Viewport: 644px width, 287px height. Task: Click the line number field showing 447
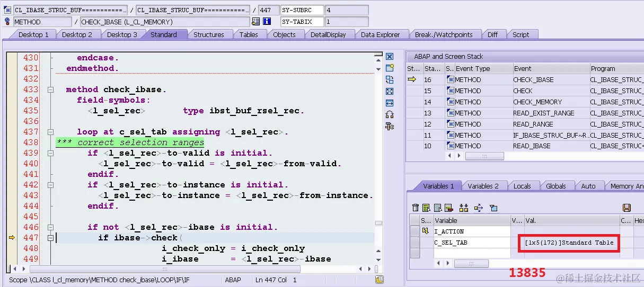point(268,10)
